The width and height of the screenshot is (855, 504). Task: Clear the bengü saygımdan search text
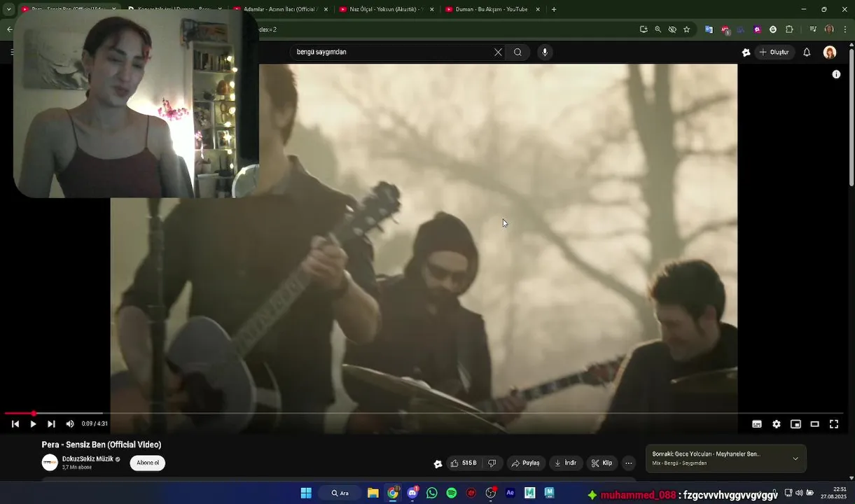[498, 52]
